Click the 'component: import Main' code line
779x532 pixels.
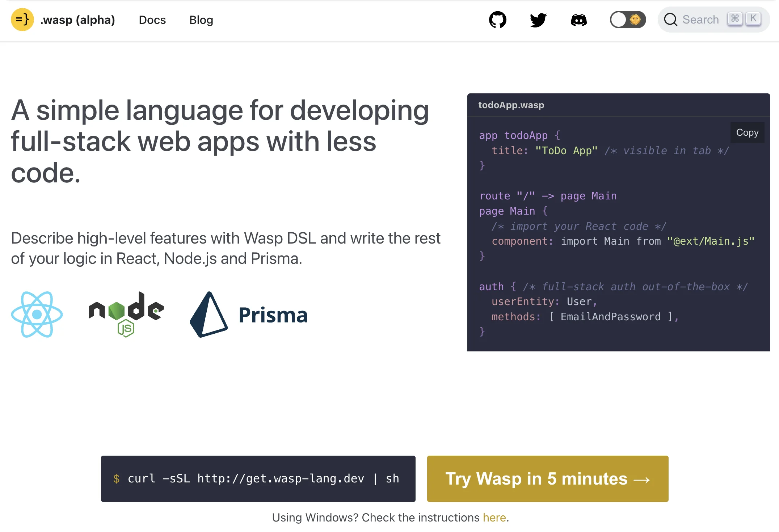pos(623,241)
